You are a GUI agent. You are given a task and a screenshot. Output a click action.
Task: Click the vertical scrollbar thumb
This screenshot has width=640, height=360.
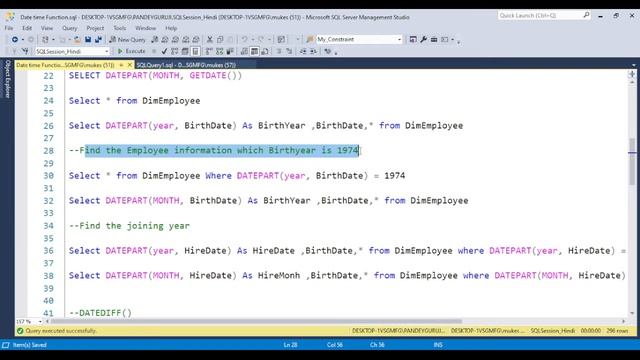click(632, 162)
